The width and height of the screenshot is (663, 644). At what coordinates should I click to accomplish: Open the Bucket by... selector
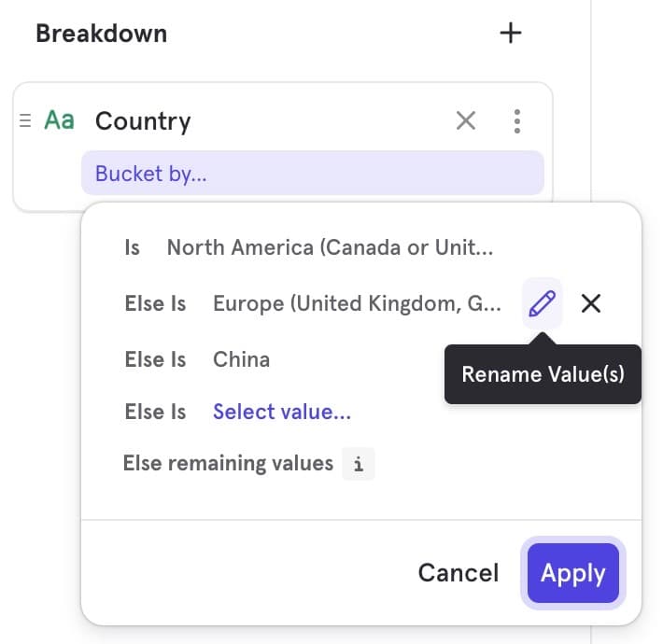point(312,174)
